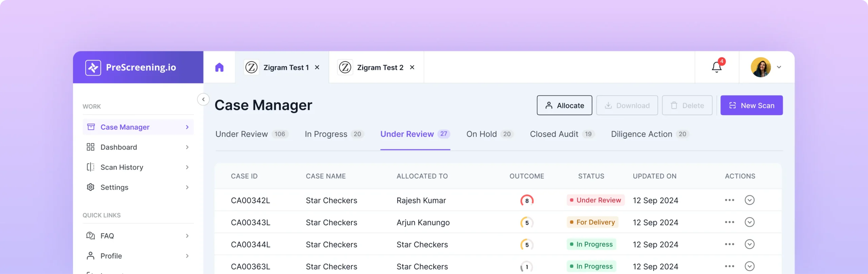Close the Zigram Test 1 tab

coord(317,67)
